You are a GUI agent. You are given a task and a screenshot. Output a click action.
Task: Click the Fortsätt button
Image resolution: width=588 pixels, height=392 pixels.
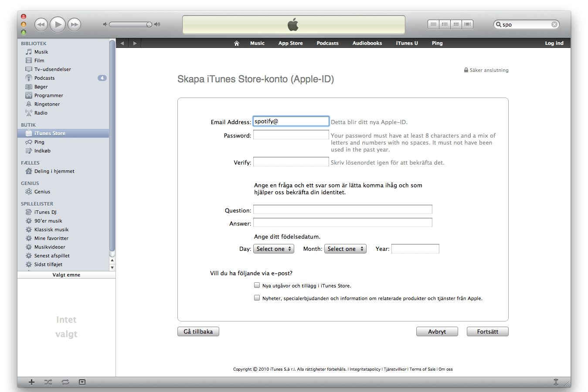487,331
